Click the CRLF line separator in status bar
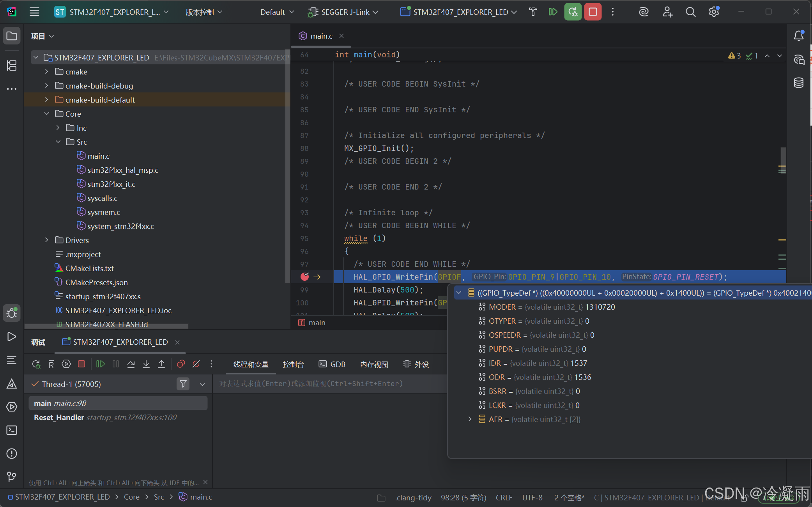The image size is (812, 507). point(504,498)
